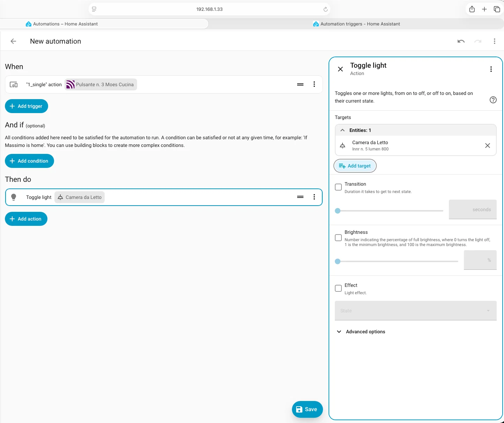
Task: Click the Targets label
Action: pos(343,117)
